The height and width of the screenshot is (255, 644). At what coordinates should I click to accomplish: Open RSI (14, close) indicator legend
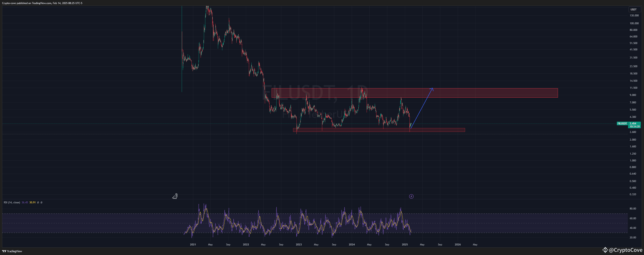tap(12, 202)
